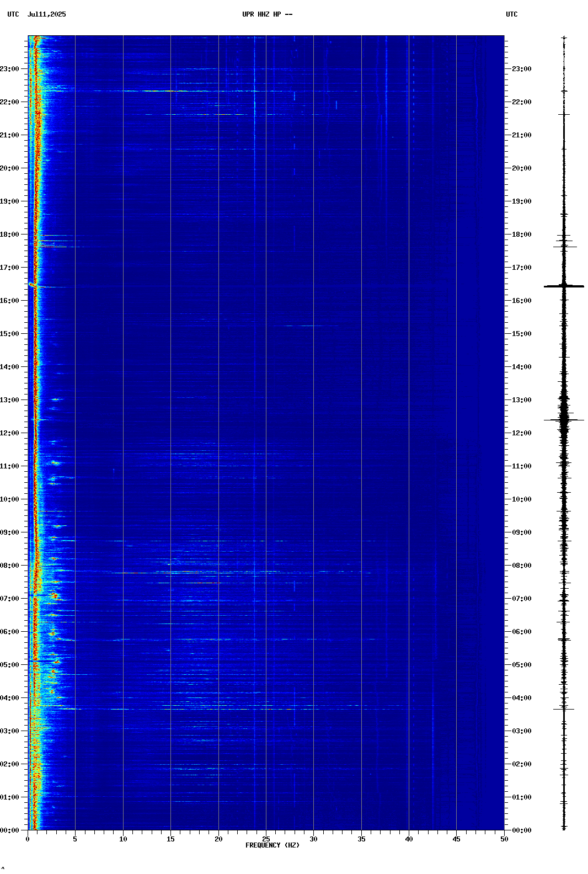Click the right-axis '09:00' time label
Image resolution: width=588 pixels, height=874 pixels.
[522, 532]
